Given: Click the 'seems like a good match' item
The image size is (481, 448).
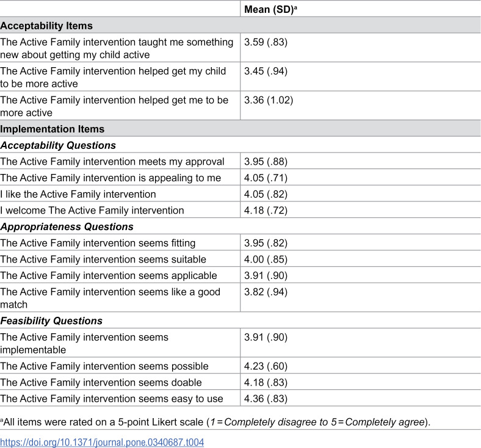Looking at the screenshot, I should (110, 298).
